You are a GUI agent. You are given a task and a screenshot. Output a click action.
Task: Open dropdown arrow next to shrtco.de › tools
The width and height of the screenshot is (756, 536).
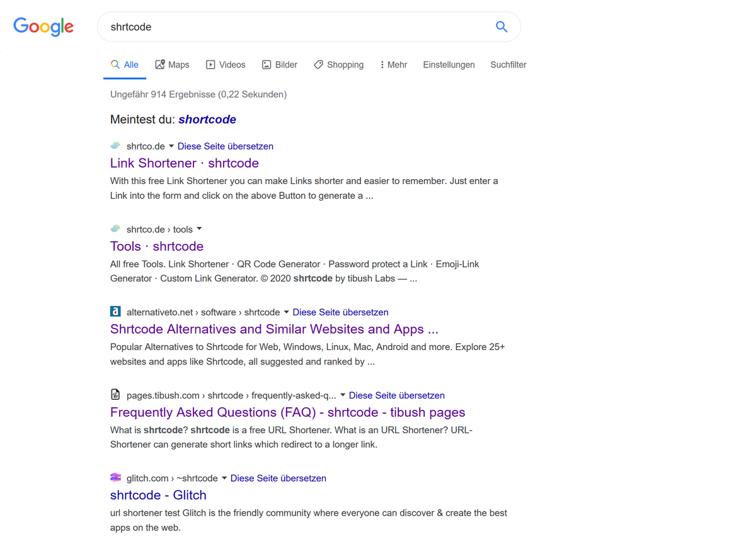point(199,229)
